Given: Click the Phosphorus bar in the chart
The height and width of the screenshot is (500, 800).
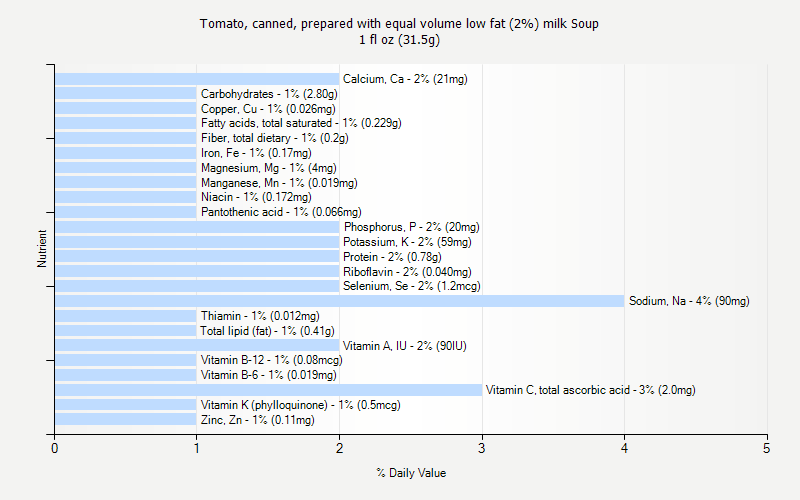Looking at the screenshot, I should click(x=197, y=227).
